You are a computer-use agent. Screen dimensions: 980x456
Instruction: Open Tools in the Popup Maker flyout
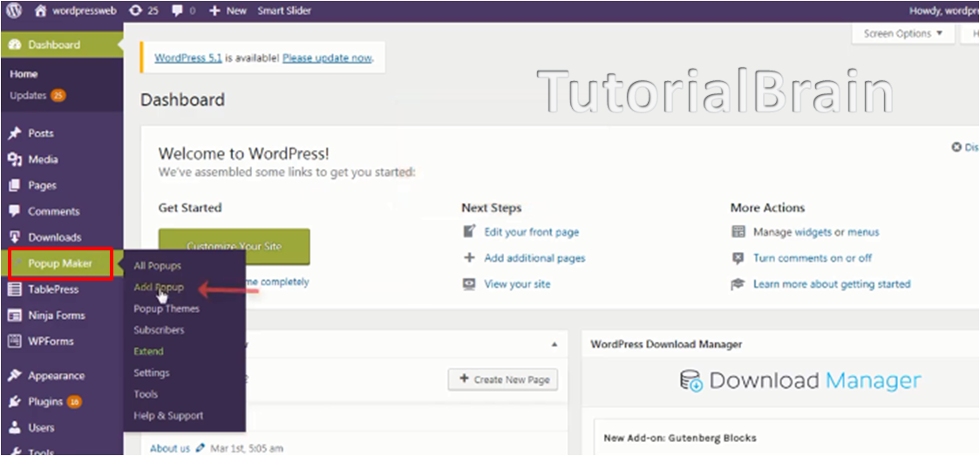(x=146, y=394)
